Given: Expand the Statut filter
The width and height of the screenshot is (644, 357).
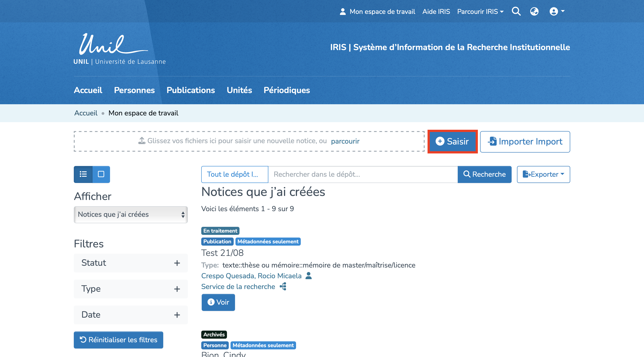Looking at the screenshot, I should click(131, 263).
